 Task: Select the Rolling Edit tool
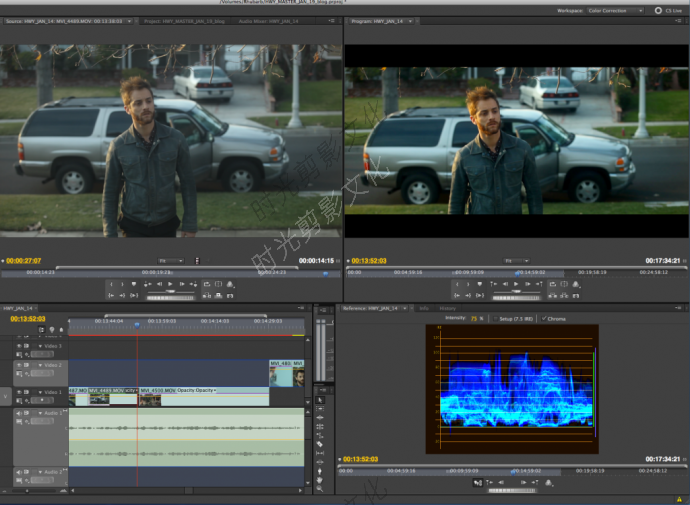[x=320, y=426]
